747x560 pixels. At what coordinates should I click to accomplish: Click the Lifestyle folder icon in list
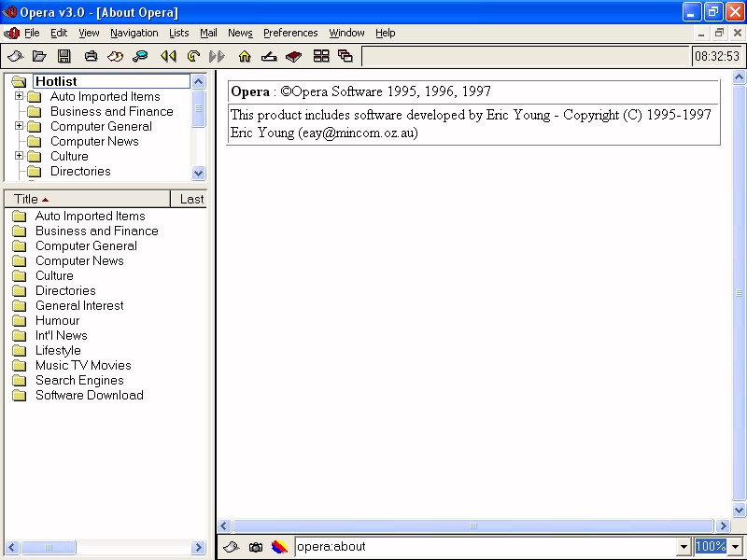19,351
